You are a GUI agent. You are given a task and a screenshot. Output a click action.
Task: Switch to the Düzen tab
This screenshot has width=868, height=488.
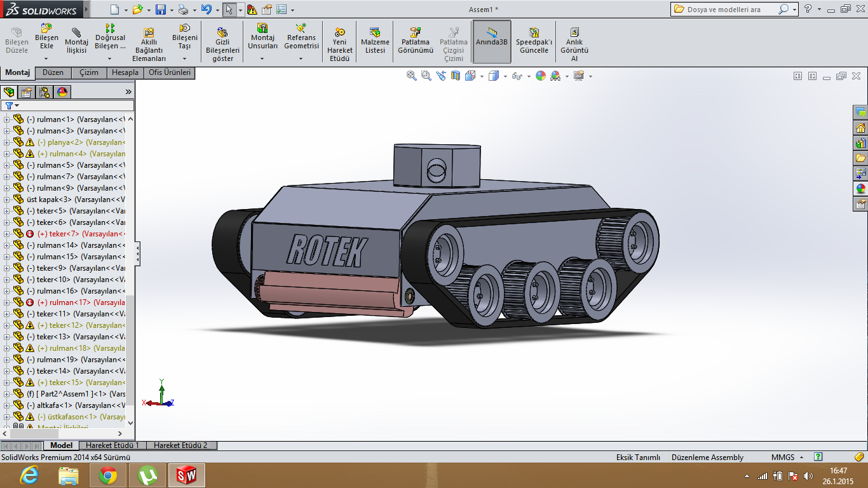pyautogui.click(x=53, y=72)
